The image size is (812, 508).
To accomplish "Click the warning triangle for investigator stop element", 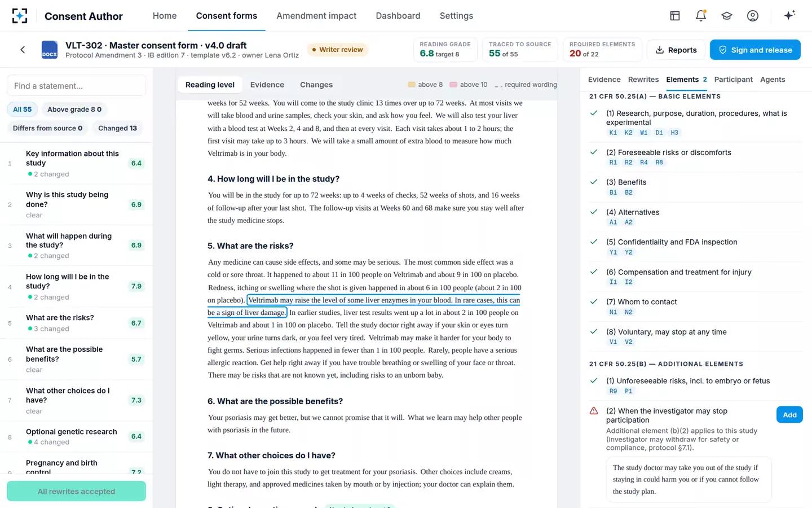I will click(594, 411).
